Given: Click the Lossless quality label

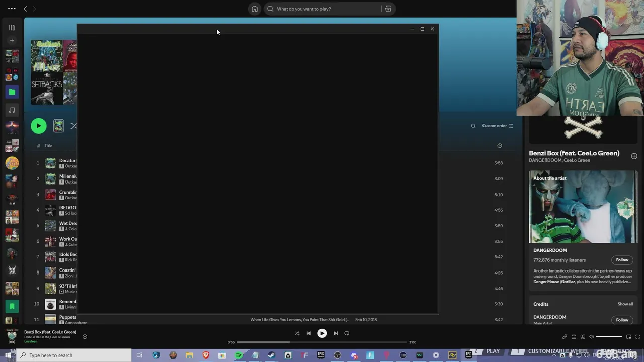Looking at the screenshot, I should click(31, 342).
